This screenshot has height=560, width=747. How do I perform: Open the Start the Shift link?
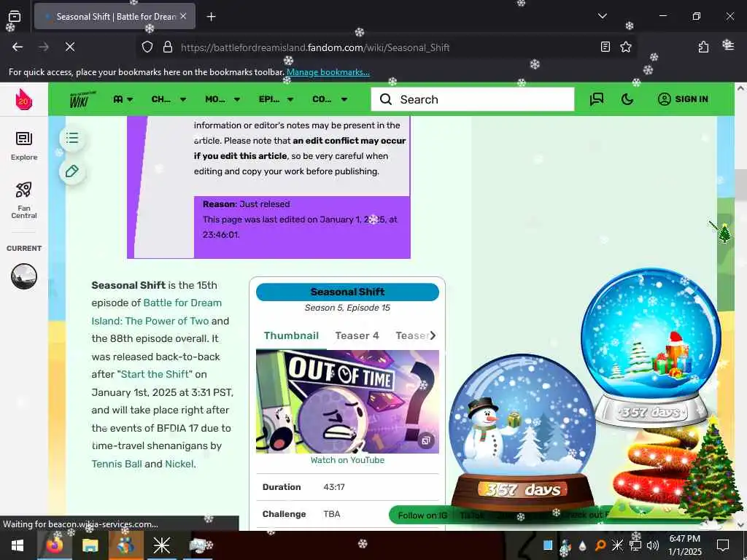pos(155,374)
